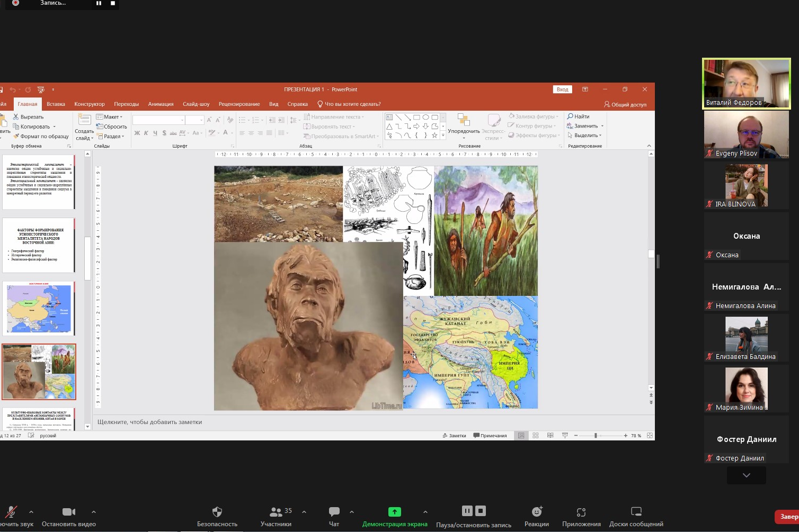Toggle text shadow S formatting

coord(164,133)
